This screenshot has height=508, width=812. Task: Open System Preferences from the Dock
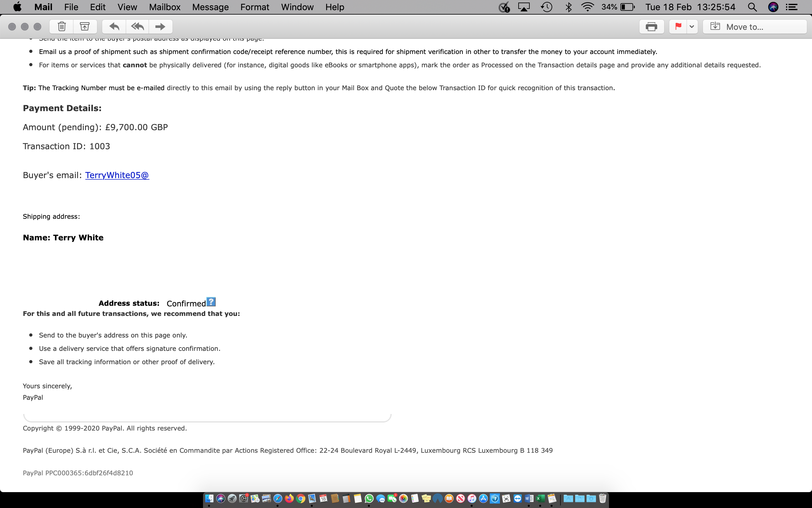pyautogui.click(x=244, y=498)
